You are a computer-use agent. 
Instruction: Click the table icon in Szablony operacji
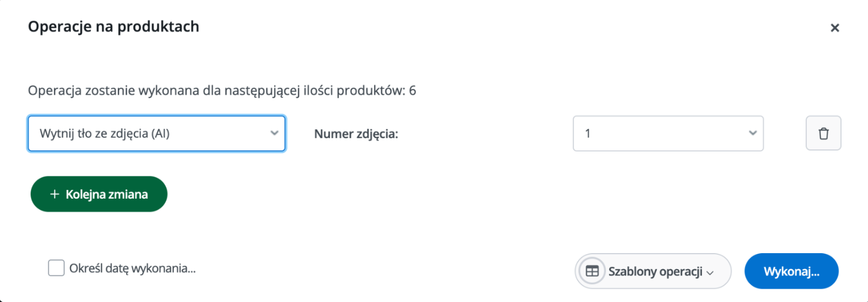[x=592, y=271]
